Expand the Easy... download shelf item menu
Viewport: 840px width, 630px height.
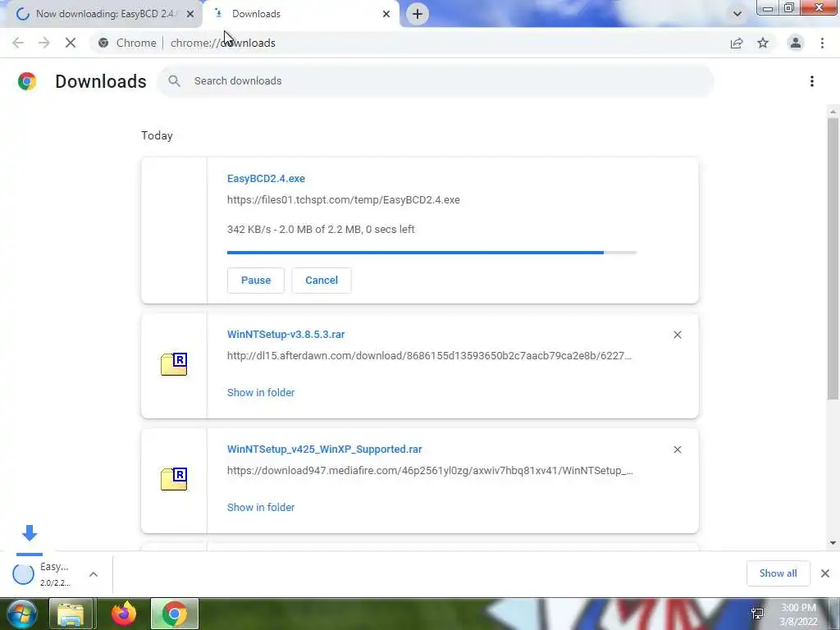94,574
